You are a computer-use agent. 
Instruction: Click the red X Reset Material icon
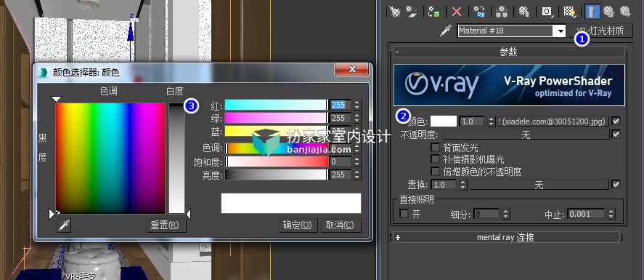[x=456, y=11]
